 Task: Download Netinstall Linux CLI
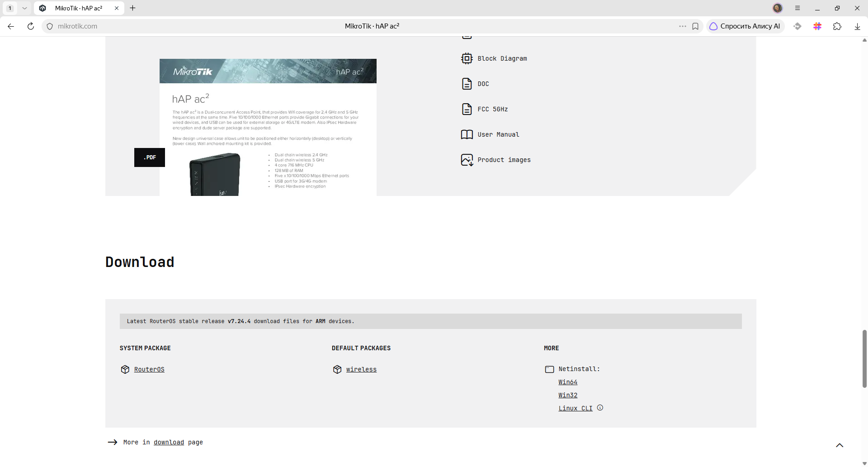576,408
